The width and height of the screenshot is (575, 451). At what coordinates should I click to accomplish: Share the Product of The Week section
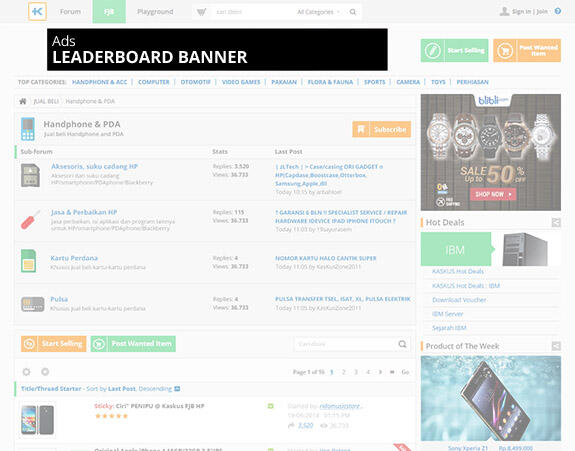click(x=556, y=346)
